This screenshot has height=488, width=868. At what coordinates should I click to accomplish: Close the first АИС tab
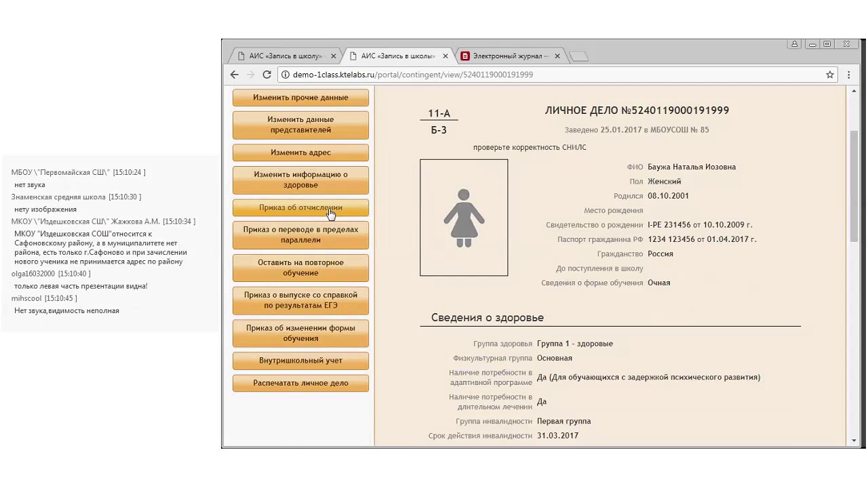[334, 56]
